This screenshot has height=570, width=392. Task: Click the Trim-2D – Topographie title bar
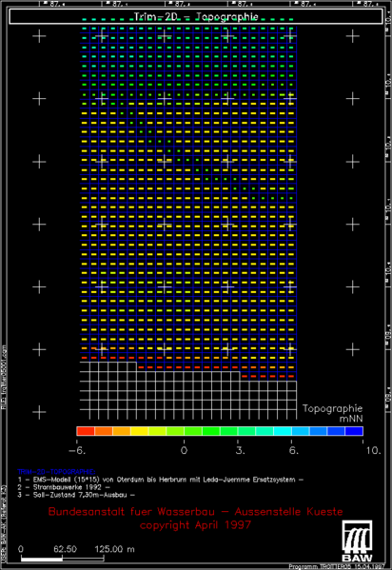(196, 17)
